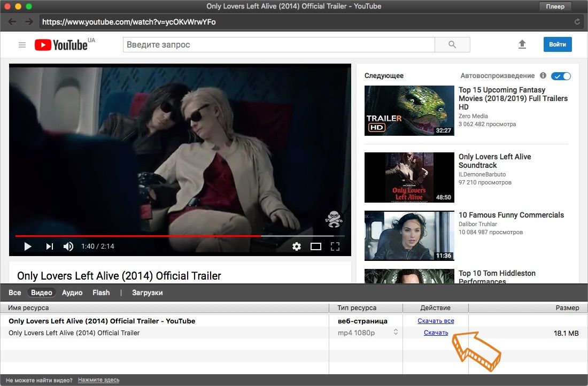Click the Top 10 Tom Hiddleston Performances title
588x386 pixels.
coord(497,277)
